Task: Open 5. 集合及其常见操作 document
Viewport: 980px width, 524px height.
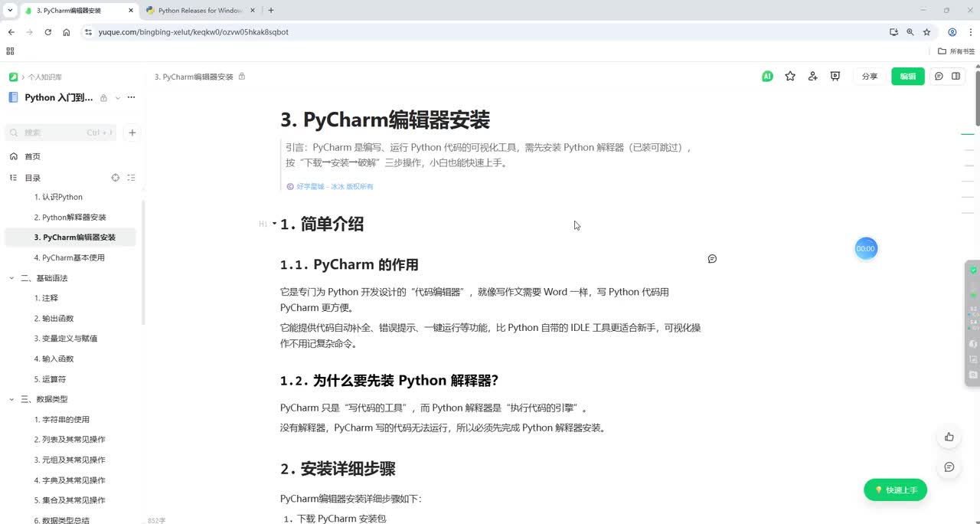Action: point(70,500)
